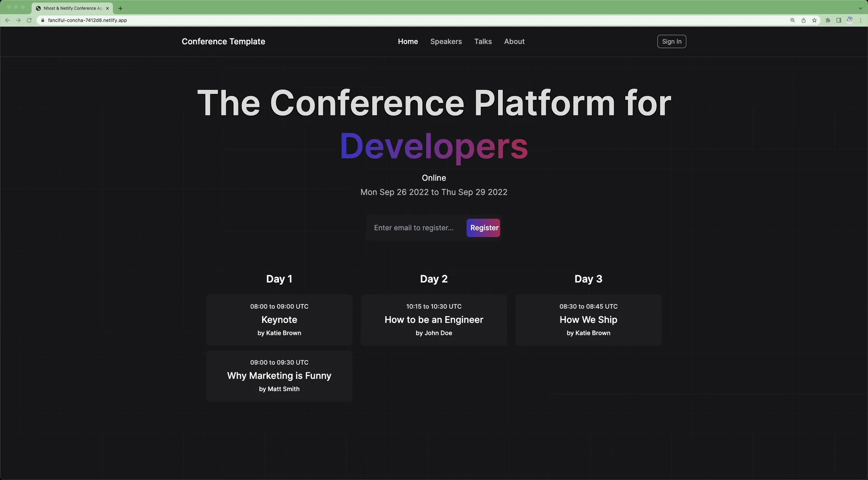Click the browser back arrow
Viewport: 868px width, 480px height.
click(x=7, y=20)
